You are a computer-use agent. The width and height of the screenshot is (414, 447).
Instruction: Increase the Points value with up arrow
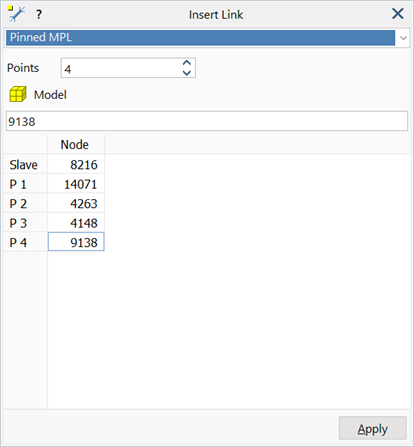[x=187, y=63]
